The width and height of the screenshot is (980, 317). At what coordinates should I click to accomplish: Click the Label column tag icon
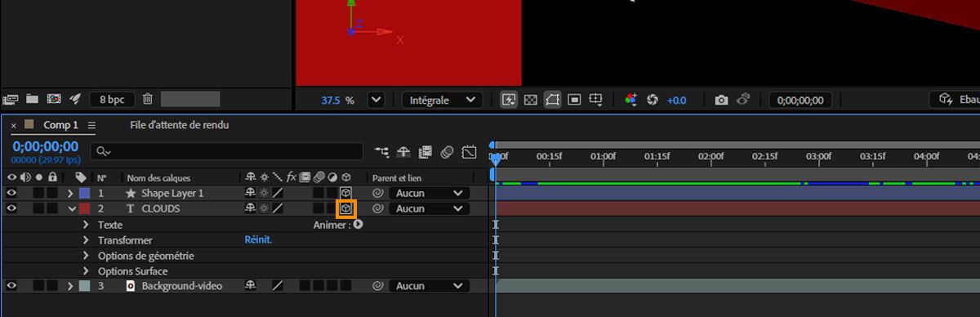pos(81,177)
